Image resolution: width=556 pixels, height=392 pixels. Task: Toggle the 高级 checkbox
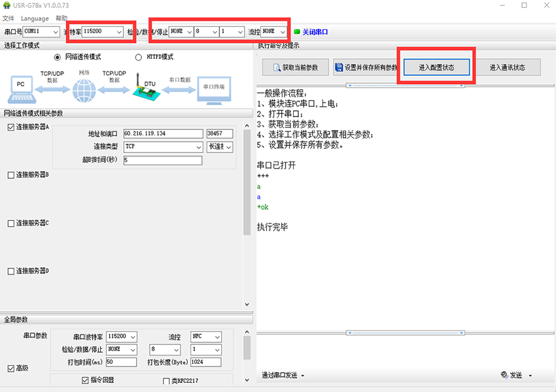10,368
